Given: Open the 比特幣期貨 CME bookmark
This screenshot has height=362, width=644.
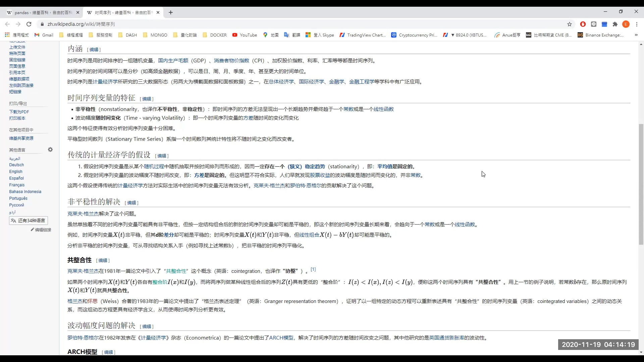Looking at the screenshot, I should 549,35.
